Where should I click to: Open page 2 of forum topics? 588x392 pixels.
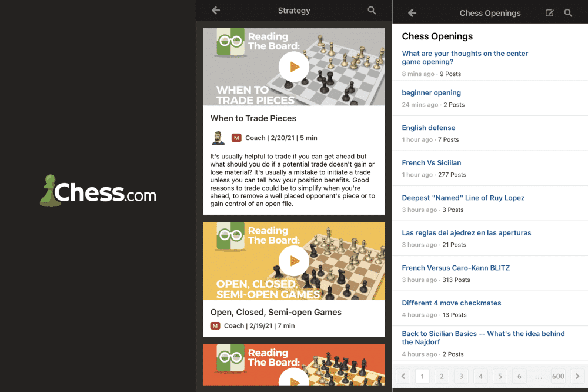(442, 376)
